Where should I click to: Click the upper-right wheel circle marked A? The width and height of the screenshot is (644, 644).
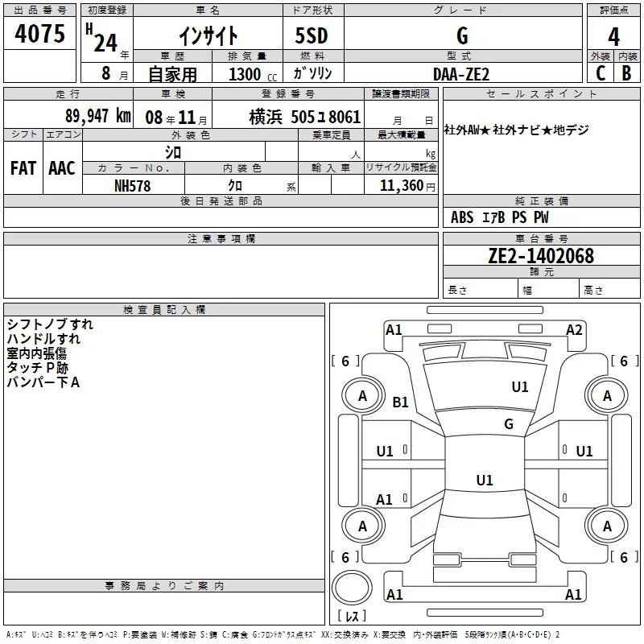pyautogui.click(x=607, y=395)
